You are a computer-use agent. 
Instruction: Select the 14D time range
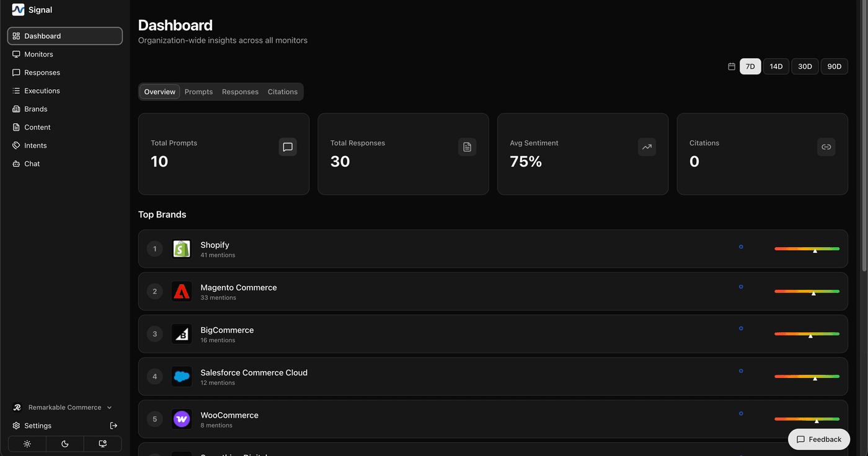point(776,66)
